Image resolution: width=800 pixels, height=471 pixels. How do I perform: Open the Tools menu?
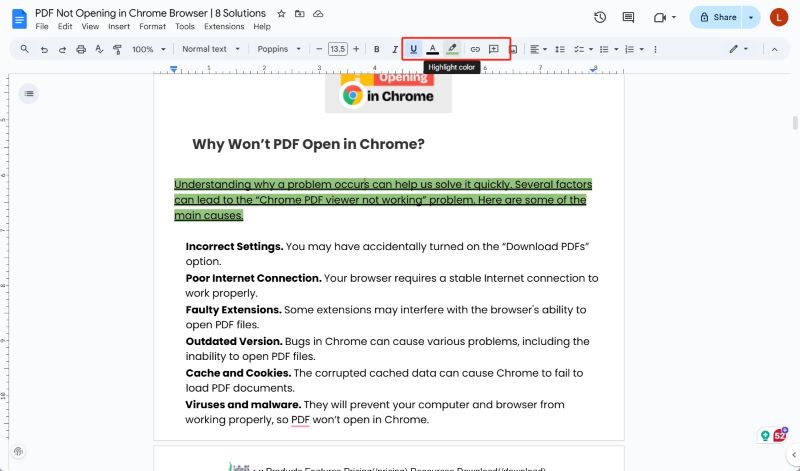(x=185, y=27)
